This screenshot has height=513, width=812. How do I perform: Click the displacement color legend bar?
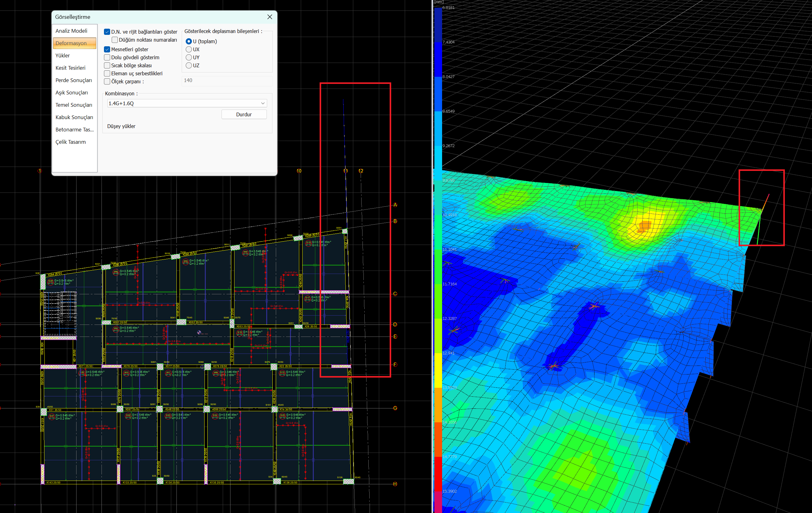[438, 256]
